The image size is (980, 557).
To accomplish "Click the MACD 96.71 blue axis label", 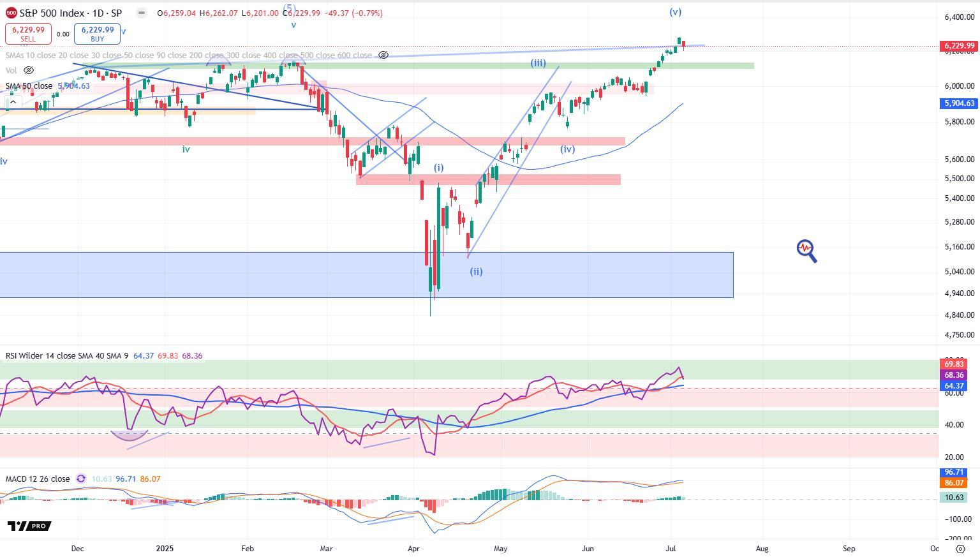I will coord(954,472).
